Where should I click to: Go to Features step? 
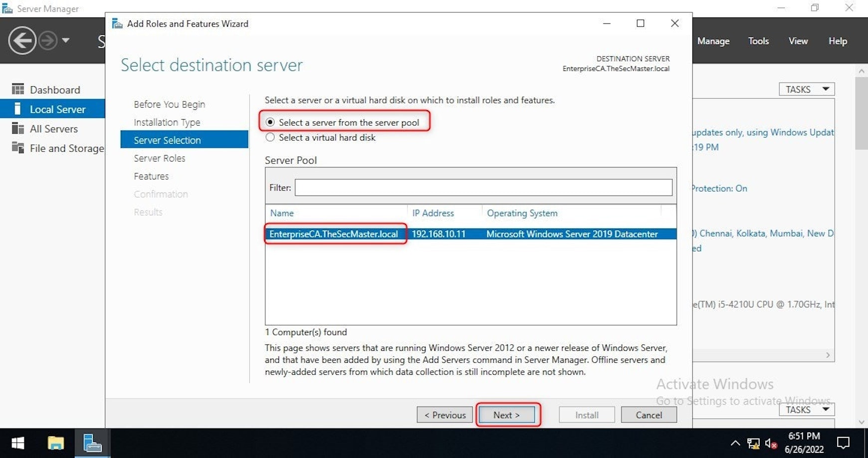click(151, 176)
